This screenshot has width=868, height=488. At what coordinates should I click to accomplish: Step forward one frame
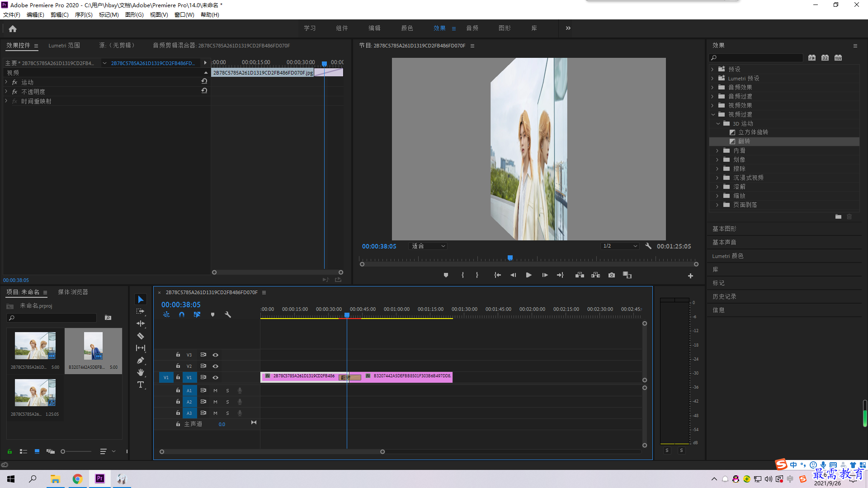[545, 275]
